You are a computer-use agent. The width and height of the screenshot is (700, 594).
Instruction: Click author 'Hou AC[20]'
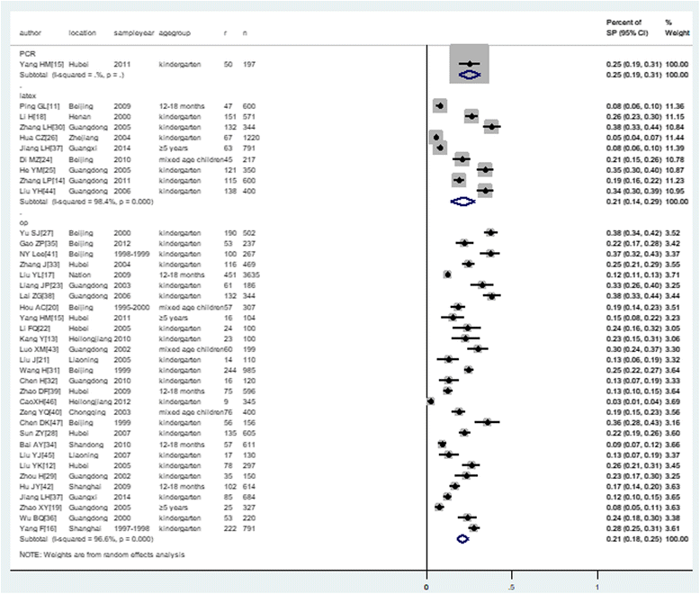tap(39, 307)
